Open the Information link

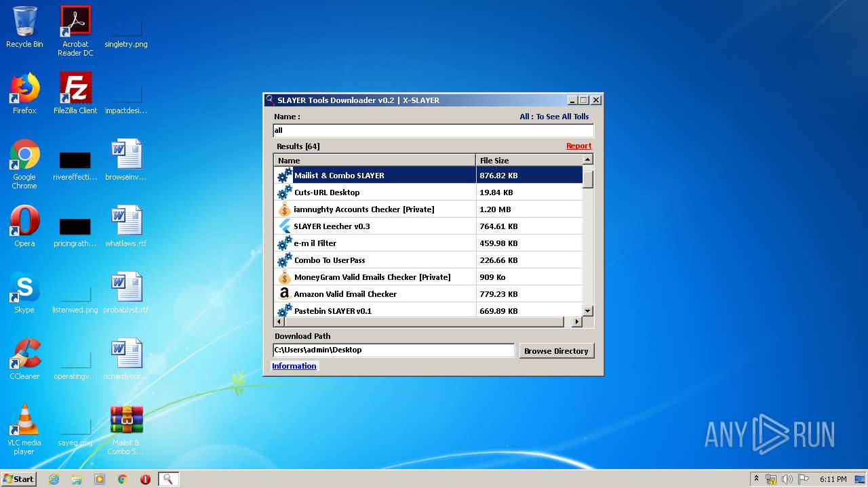(x=294, y=366)
